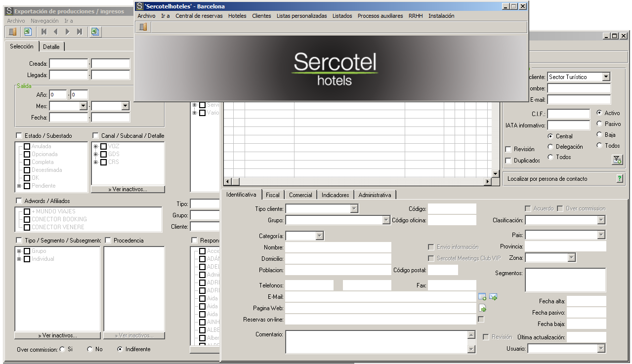Expand the GDS tree node
632x364 pixels.
[x=95, y=154]
